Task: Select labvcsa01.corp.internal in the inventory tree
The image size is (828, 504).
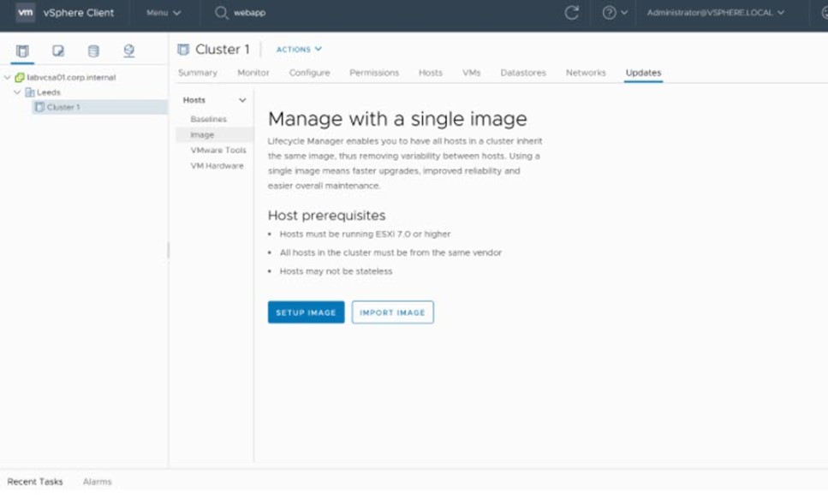Action: 71,78
